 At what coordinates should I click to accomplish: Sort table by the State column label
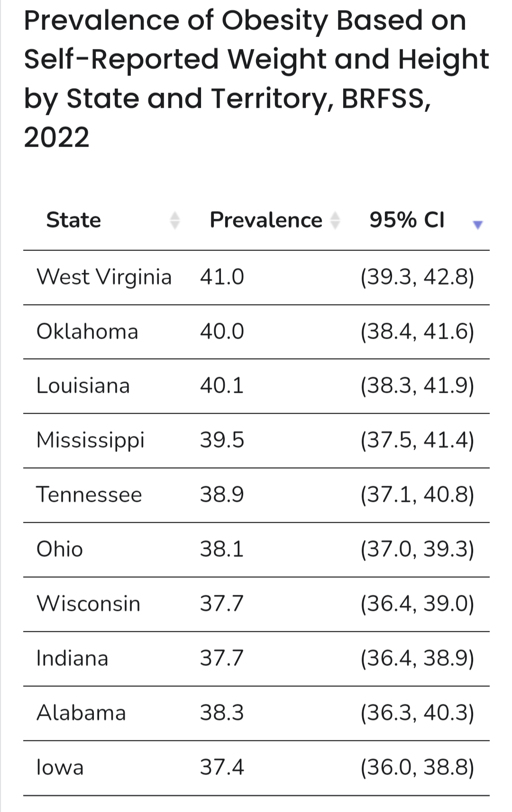tap(73, 220)
